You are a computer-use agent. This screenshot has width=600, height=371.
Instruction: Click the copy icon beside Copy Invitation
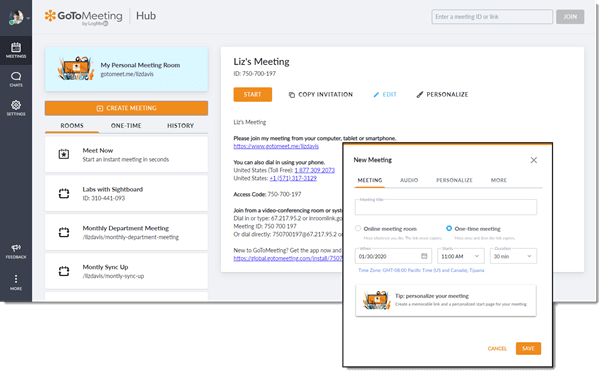tap(292, 94)
